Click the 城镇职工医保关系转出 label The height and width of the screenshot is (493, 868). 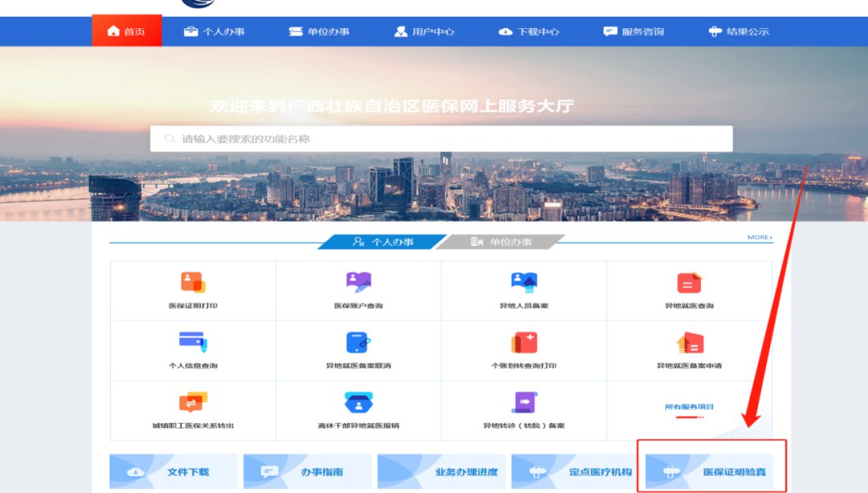click(193, 425)
